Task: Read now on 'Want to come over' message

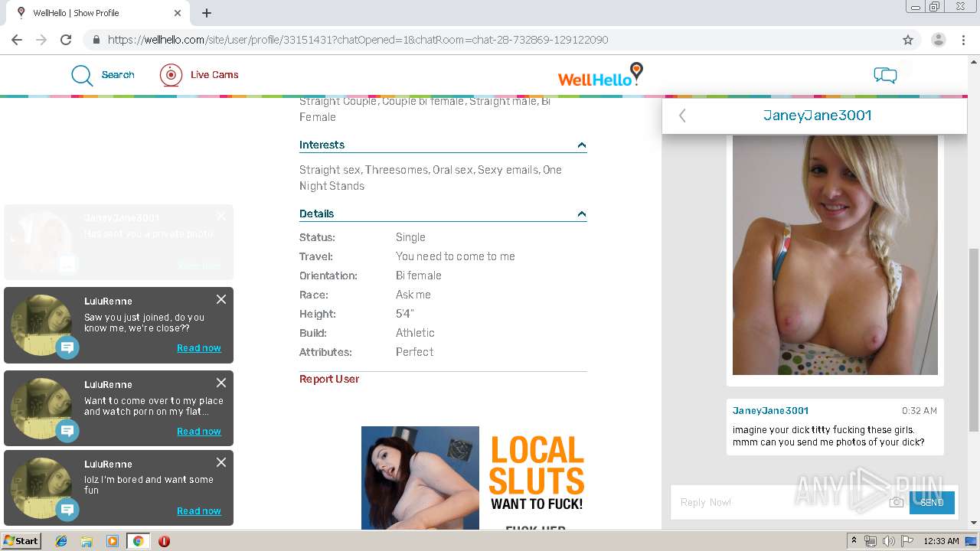Action: 199,432
